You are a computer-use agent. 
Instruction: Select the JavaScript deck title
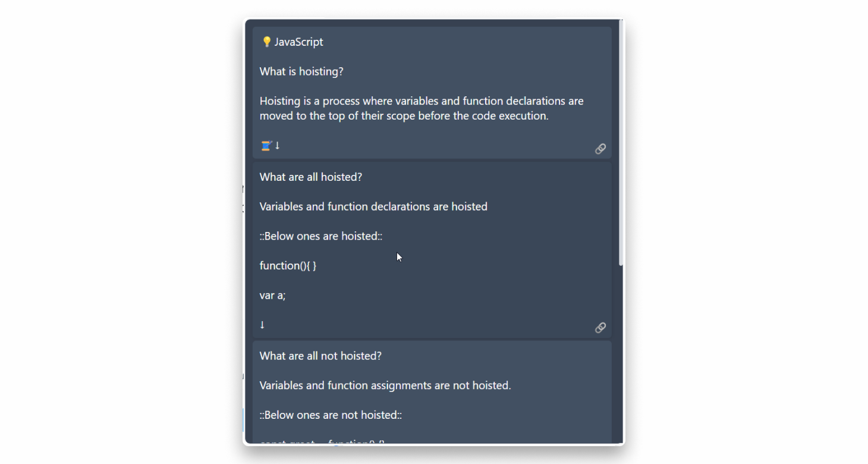pos(300,42)
